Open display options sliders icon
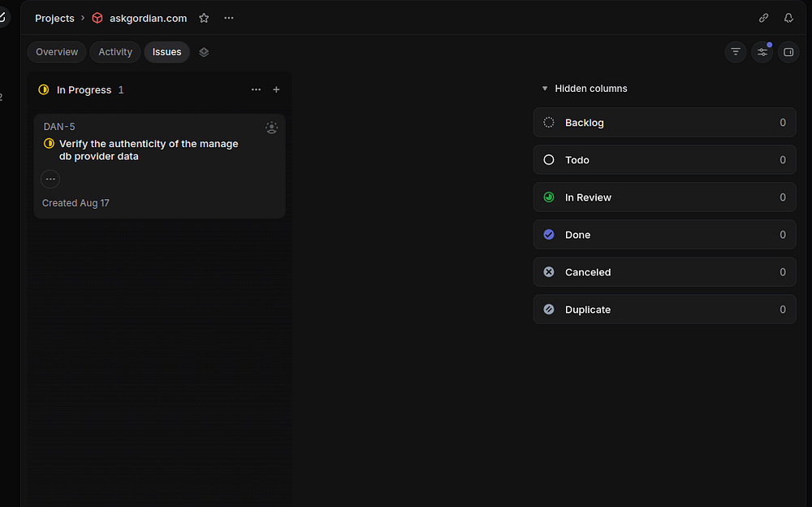 (762, 52)
